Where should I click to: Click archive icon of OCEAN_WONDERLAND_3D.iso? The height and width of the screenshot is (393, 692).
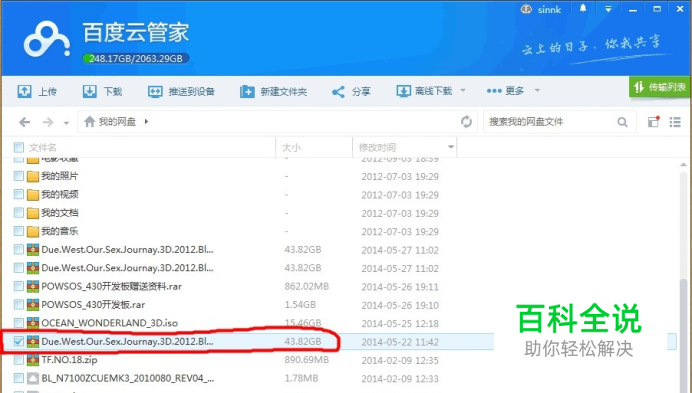tap(33, 323)
